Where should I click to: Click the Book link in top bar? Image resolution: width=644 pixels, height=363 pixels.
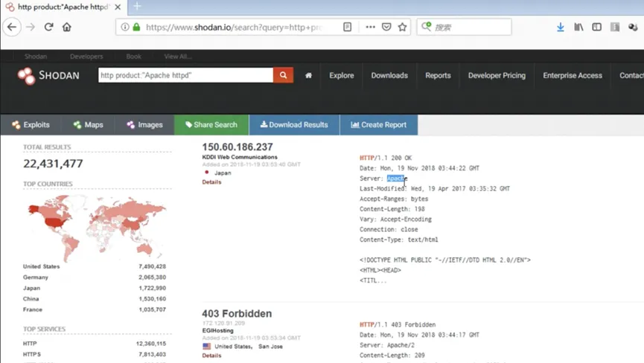click(x=133, y=57)
